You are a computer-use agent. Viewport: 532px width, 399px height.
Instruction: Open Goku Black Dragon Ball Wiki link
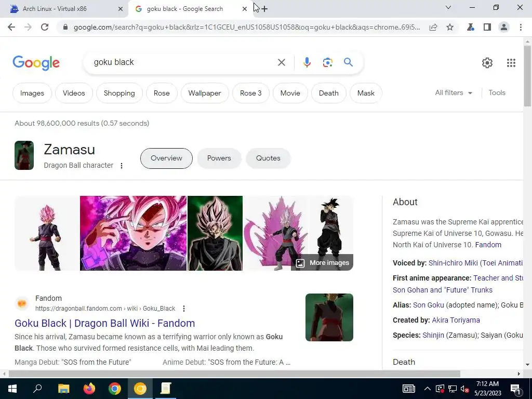[x=104, y=323]
